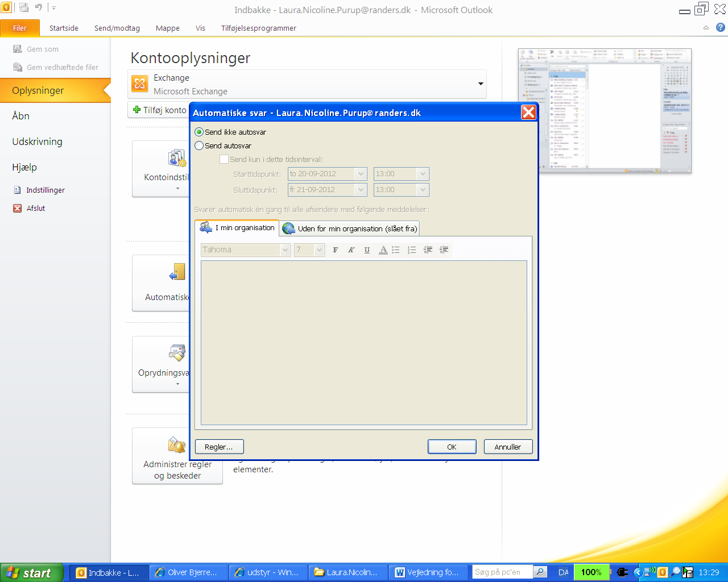Click the Tilføj konto button
The image size is (728, 582).
159,110
